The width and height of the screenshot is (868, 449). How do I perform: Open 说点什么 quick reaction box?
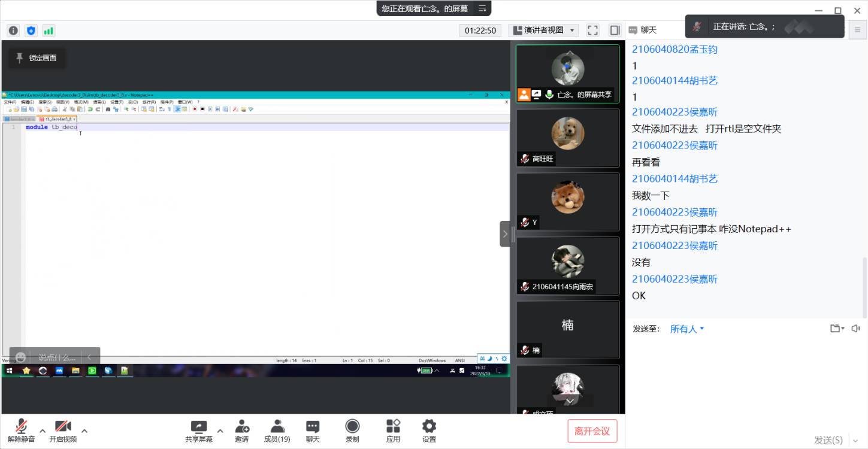(x=57, y=357)
